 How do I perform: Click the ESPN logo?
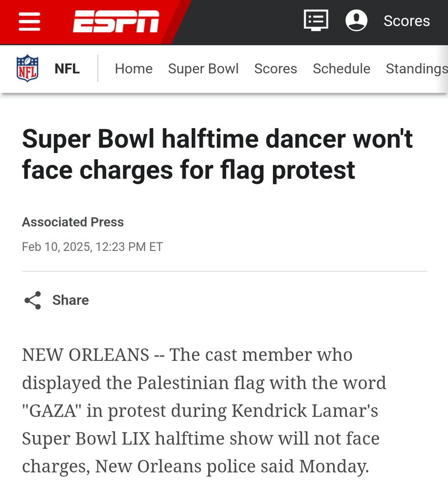[x=115, y=21]
